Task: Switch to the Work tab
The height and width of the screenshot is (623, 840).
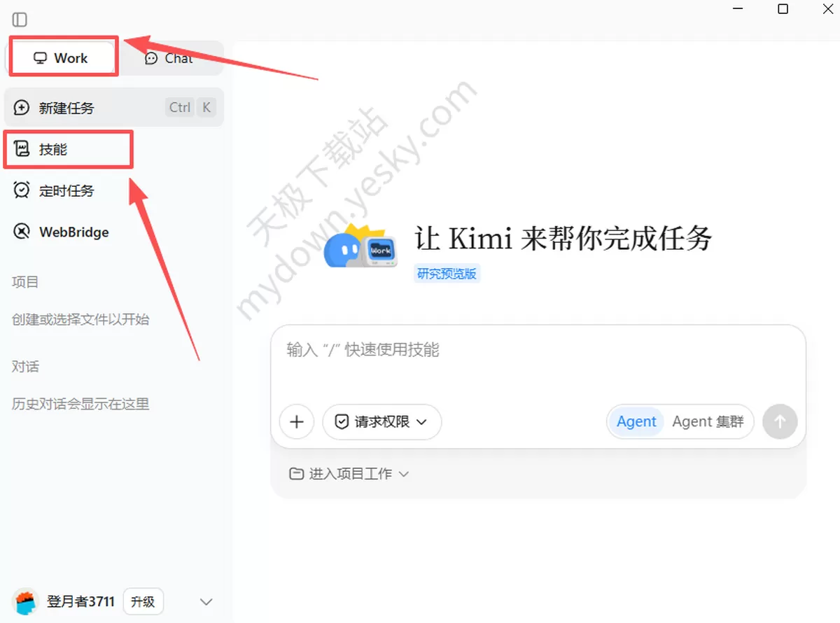Action: pyautogui.click(x=62, y=58)
